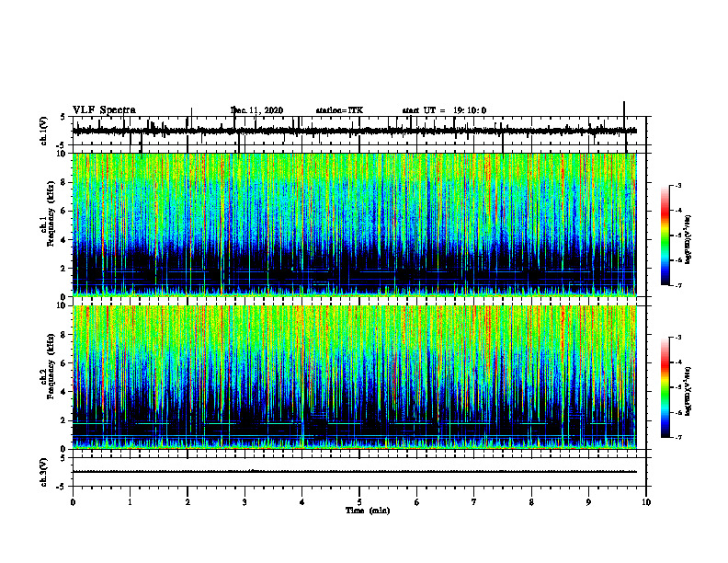
Task: Click the time axis tick label "9"
Action: pyautogui.click(x=588, y=502)
